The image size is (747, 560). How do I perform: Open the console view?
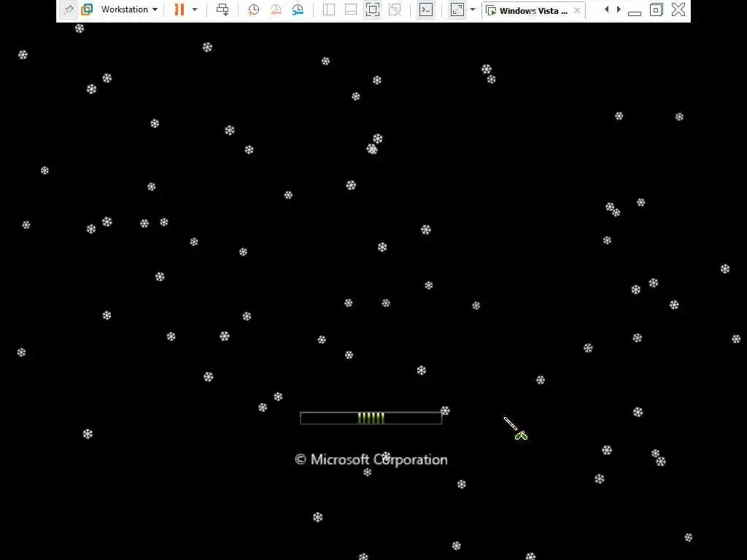tap(426, 9)
